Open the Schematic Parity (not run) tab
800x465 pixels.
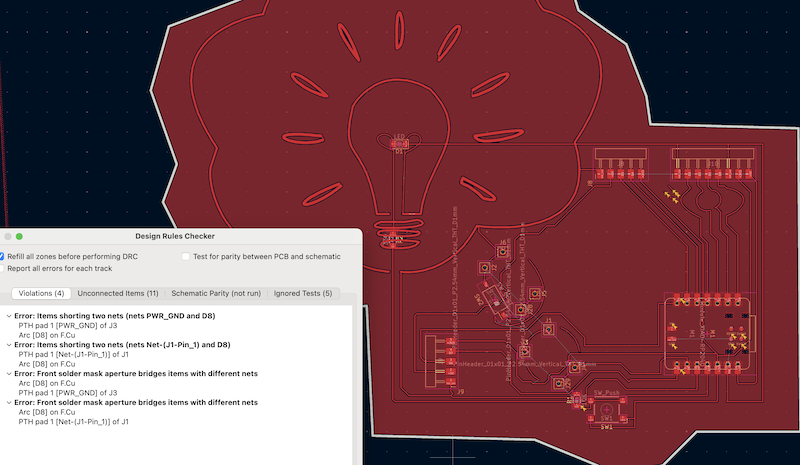tap(216, 293)
